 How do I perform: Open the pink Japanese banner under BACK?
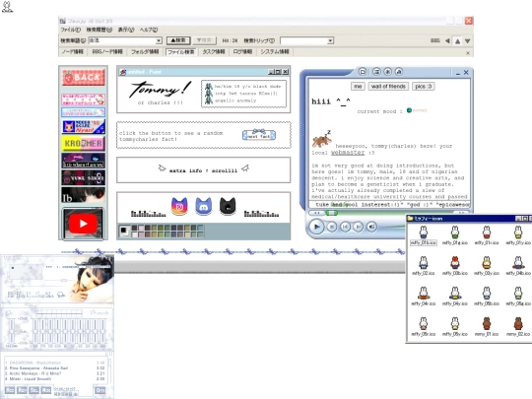84,100
